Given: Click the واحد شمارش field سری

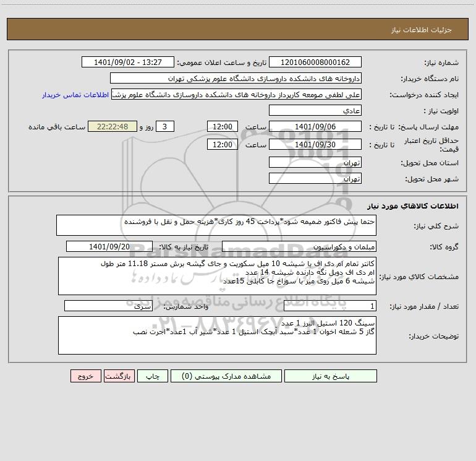Looking at the screenshot, I should [108, 306].
